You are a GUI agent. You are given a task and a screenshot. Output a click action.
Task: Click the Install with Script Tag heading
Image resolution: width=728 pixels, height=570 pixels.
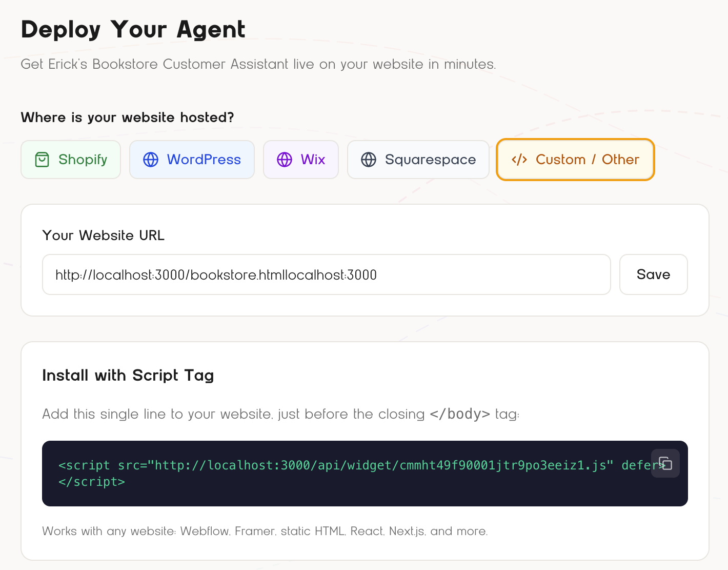point(128,375)
